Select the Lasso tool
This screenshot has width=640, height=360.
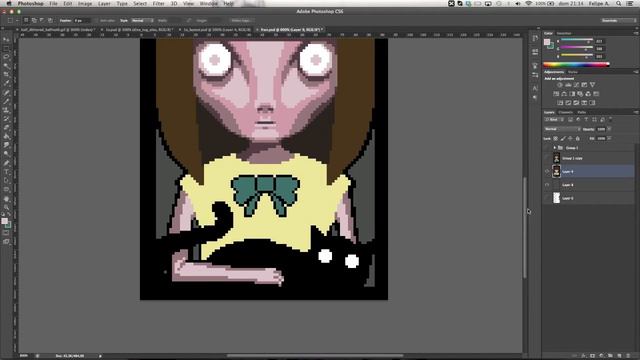pos(6,57)
